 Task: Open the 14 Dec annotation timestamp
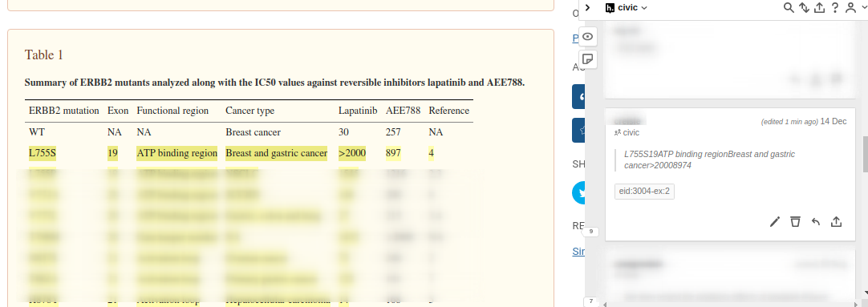click(834, 121)
